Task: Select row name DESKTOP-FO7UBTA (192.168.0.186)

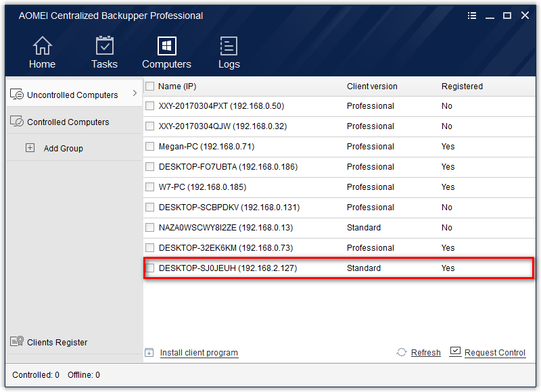Action: (x=228, y=167)
